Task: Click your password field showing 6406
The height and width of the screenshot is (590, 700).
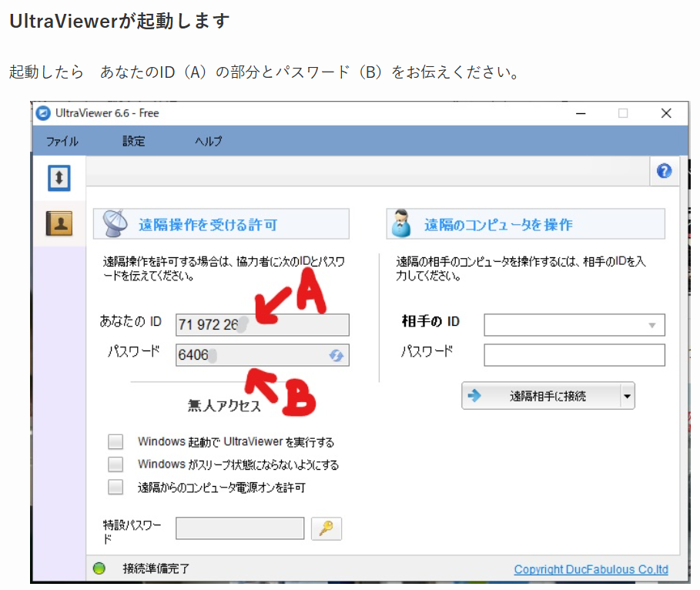Action: click(x=263, y=355)
